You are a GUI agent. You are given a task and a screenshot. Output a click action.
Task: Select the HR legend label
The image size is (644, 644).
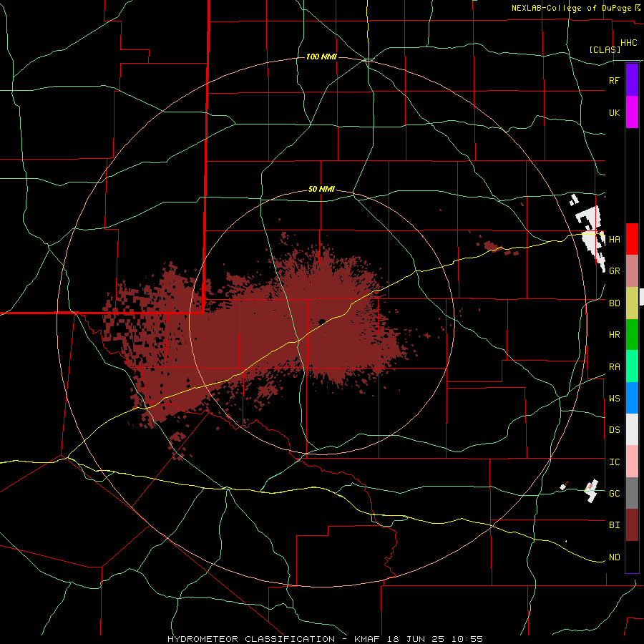pyautogui.click(x=614, y=335)
